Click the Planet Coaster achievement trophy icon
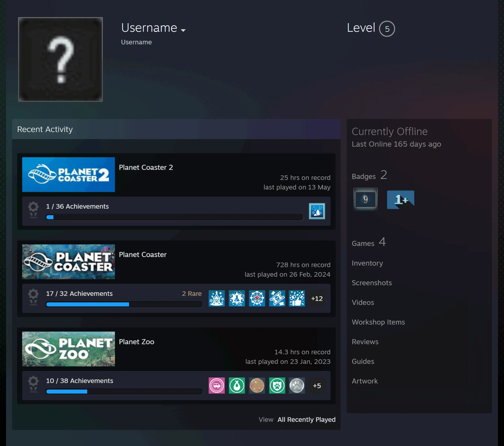The height and width of the screenshot is (446, 504). pos(33,297)
